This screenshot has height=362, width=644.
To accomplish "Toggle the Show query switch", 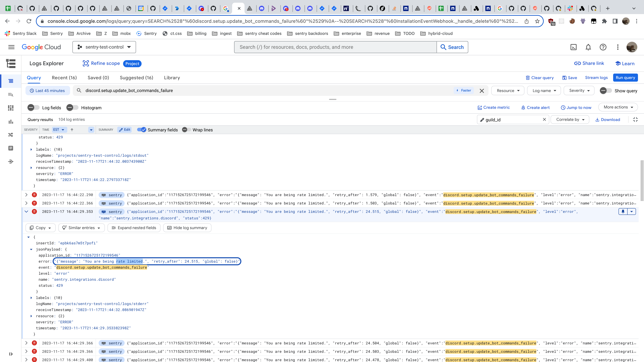I will click(x=606, y=91).
